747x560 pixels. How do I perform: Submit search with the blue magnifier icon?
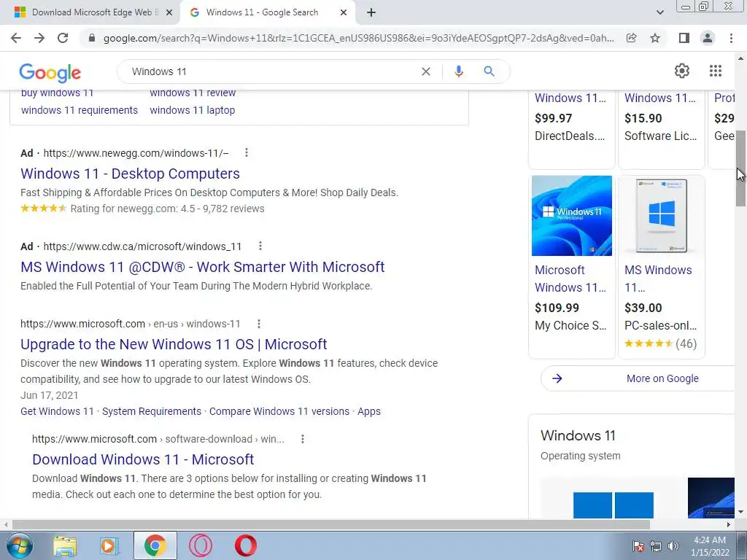click(x=489, y=71)
